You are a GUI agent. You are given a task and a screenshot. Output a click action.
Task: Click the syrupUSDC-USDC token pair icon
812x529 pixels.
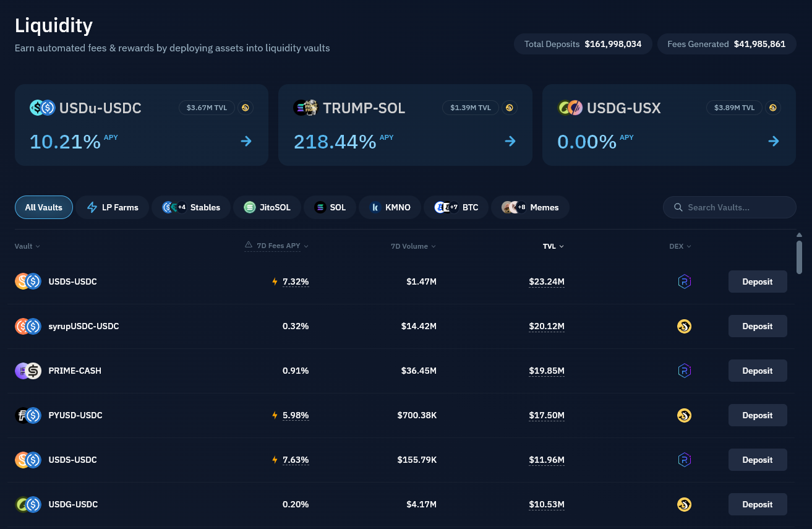(28, 326)
